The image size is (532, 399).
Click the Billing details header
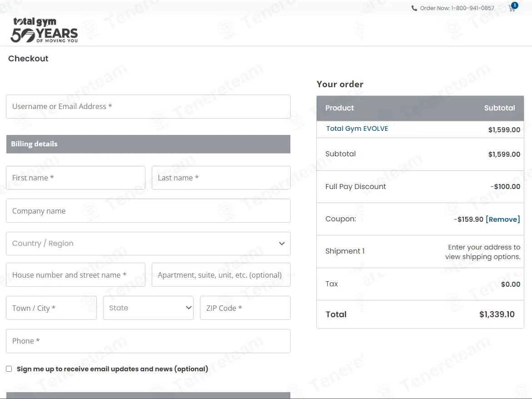(x=148, y=144)
